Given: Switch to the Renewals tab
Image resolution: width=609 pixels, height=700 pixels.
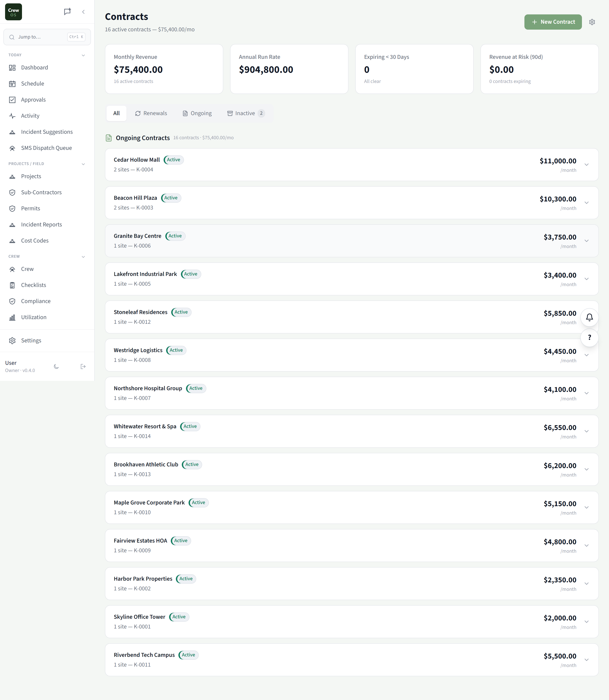Looking at the screenshot, I should 151,113.
